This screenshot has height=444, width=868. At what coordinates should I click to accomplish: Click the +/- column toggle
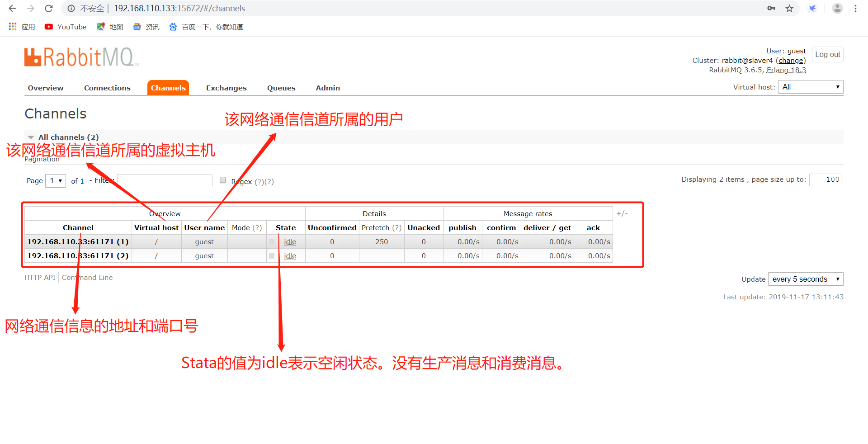point(622,213)
